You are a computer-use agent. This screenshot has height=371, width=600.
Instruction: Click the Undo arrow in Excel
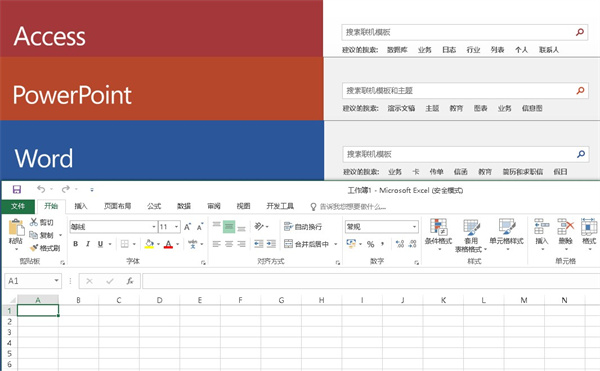[41, 189]
